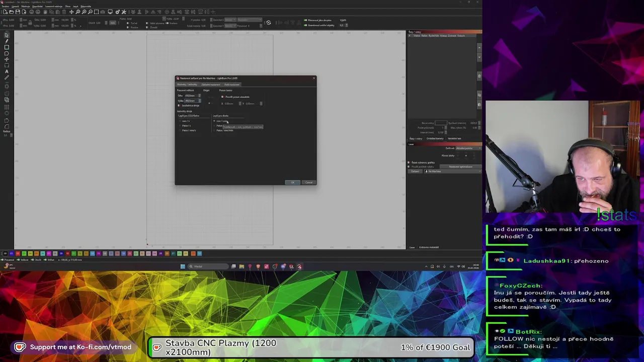Switch to Další nastavení tab
644x362 pixels.
pos(232,84)
